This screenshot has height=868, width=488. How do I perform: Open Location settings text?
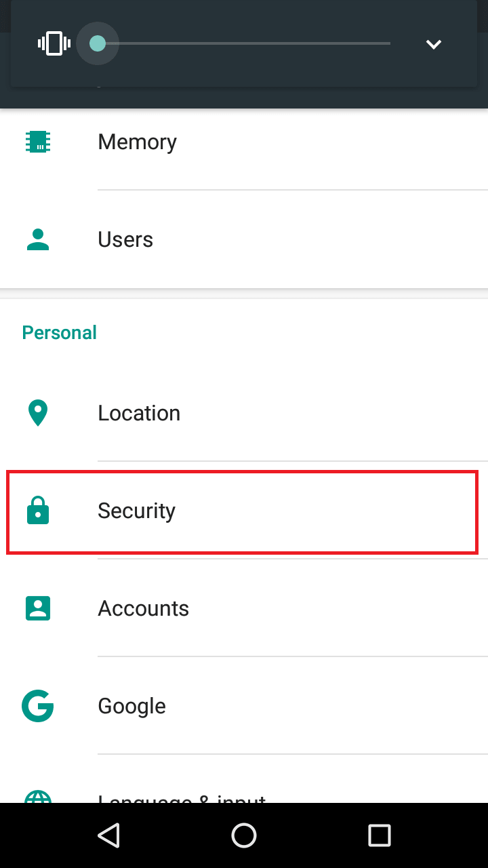[x=139, y=413]
